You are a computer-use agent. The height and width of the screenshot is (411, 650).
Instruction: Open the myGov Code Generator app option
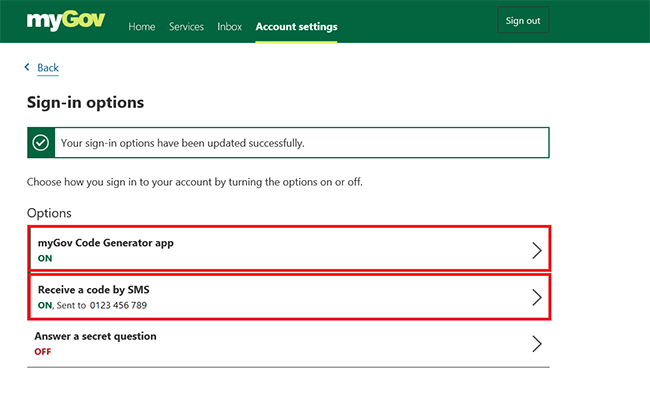(289, 248)
